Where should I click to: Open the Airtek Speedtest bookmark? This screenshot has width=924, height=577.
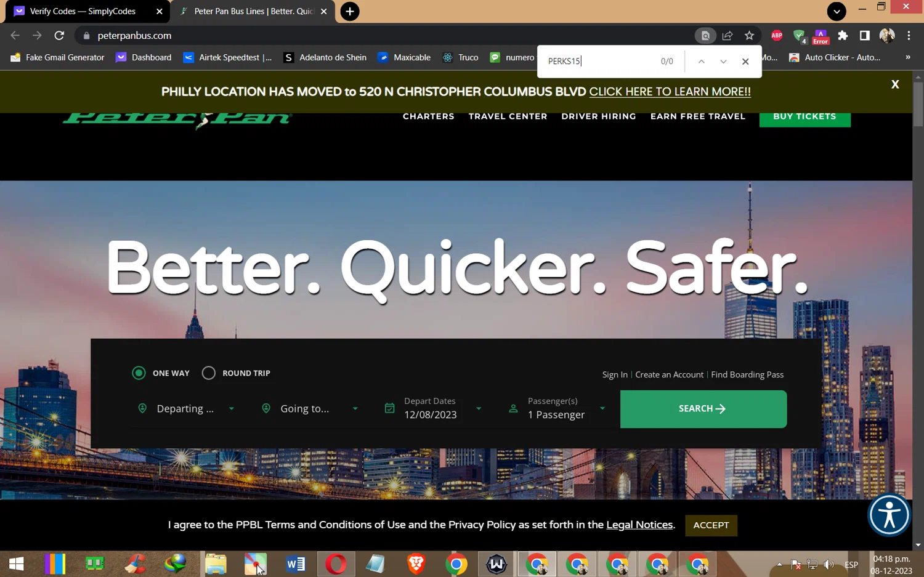[228, 57]
